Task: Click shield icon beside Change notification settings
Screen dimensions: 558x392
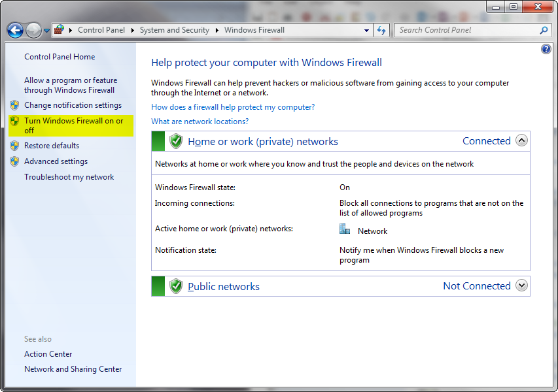Action: [x=14, y=105]
